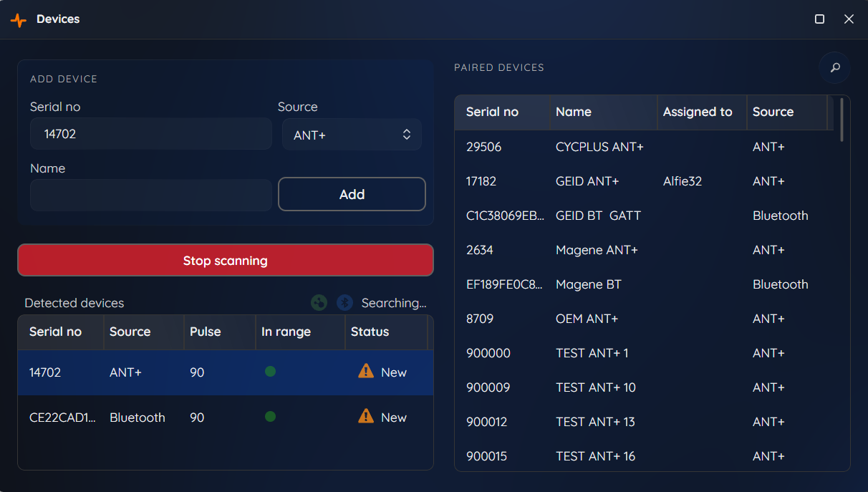This screenshot has height=492, width=868.
Task: Click the Bluetooth source cell in detected devices
Action: pyautogui.click(x=138, y=418)
